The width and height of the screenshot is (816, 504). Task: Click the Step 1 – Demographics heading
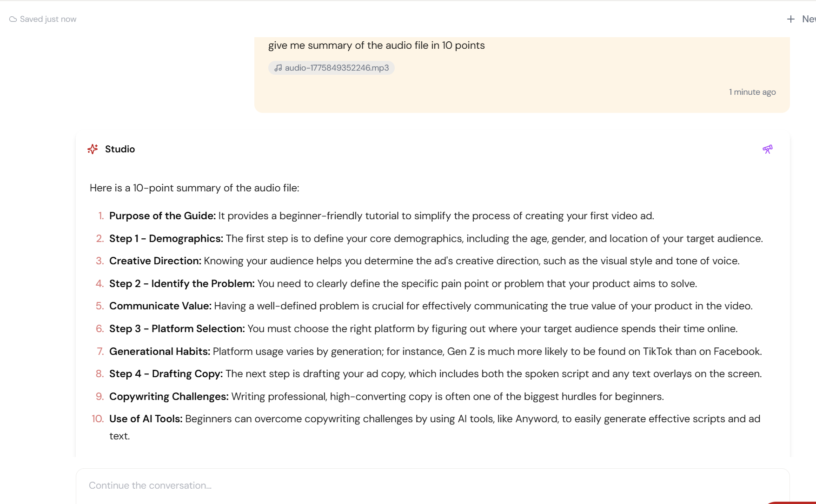point(166,239)
